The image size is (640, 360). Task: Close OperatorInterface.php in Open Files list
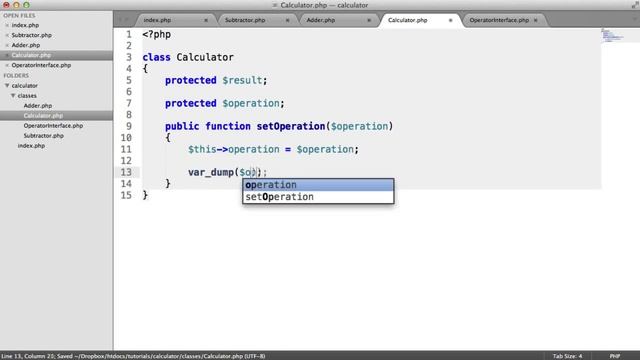point(7,65)
